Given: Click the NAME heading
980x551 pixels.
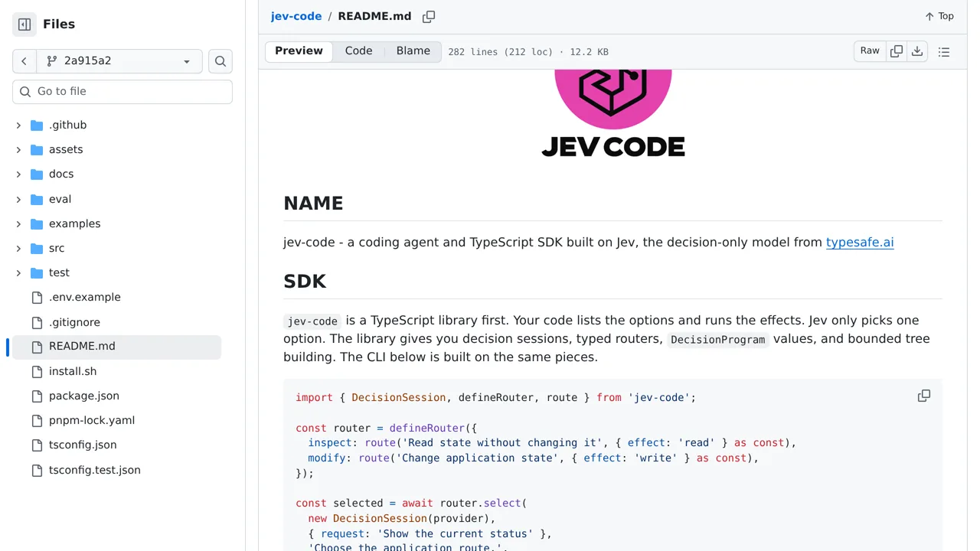Looking at the screenshot, I should [313, 203].
